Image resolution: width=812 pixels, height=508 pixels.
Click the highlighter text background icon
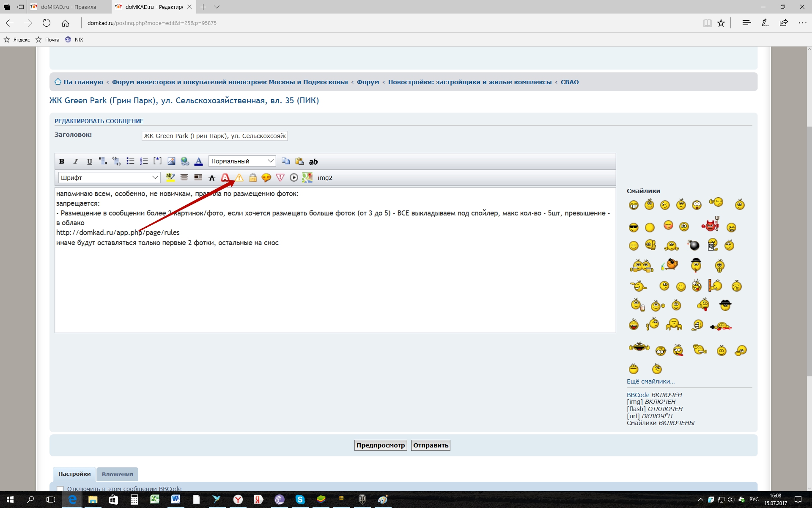[170, 178]
